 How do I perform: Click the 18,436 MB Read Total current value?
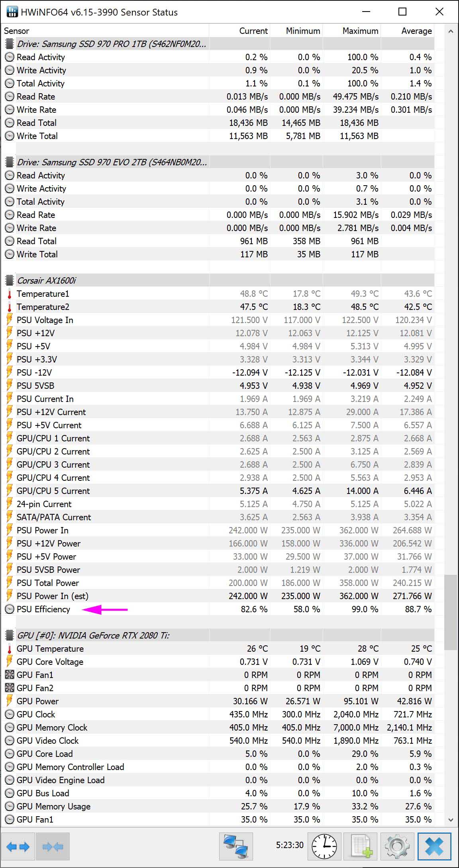coord(248,123)
